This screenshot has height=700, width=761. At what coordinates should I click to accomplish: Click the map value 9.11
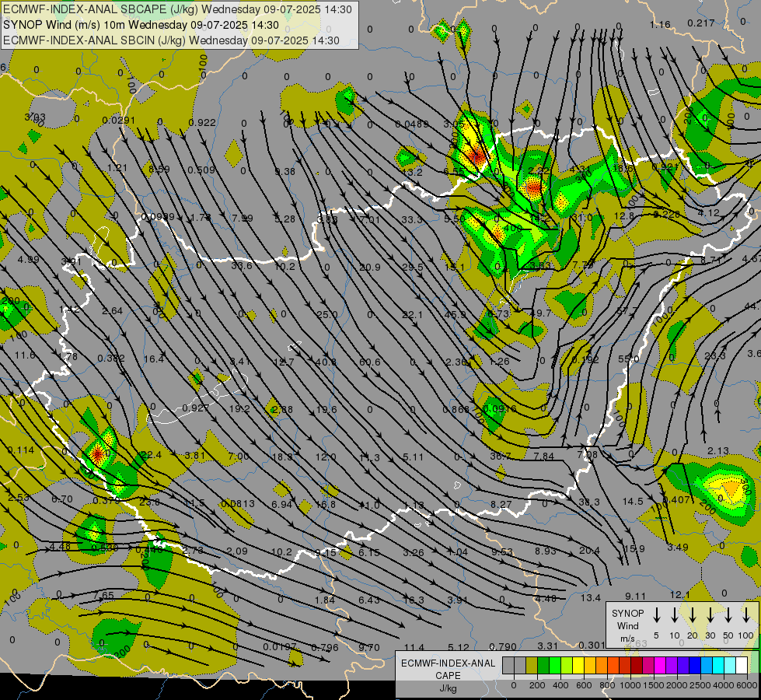(x=635, y=596)
